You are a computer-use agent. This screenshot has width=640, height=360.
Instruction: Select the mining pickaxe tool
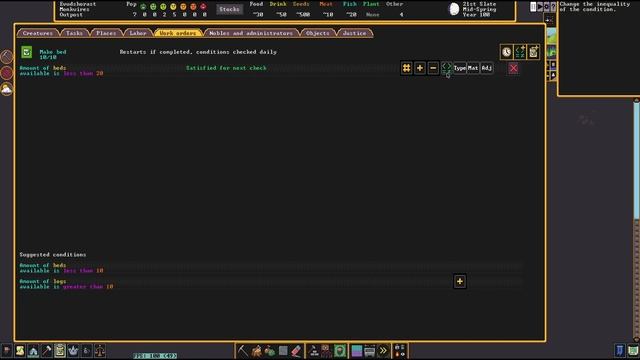point(243,351)
